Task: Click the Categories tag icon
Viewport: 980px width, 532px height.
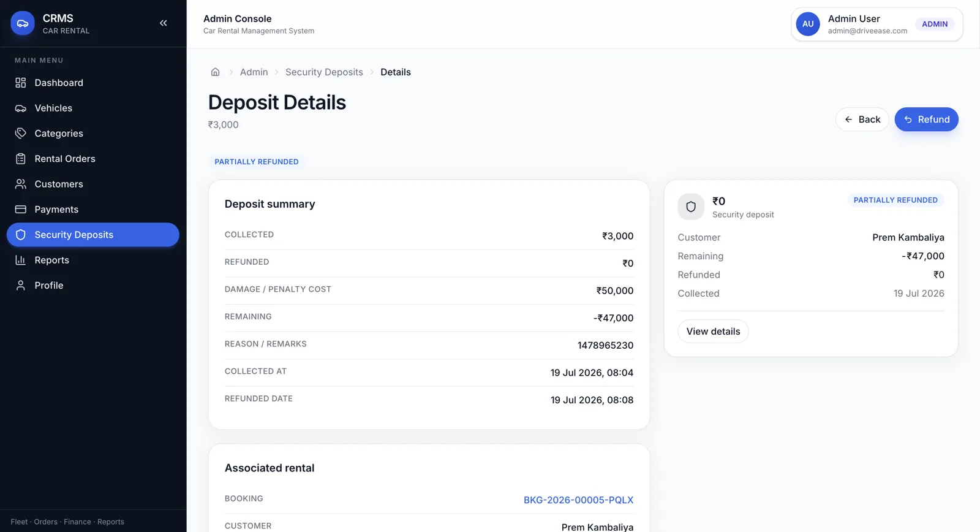Action: point(21,133)
